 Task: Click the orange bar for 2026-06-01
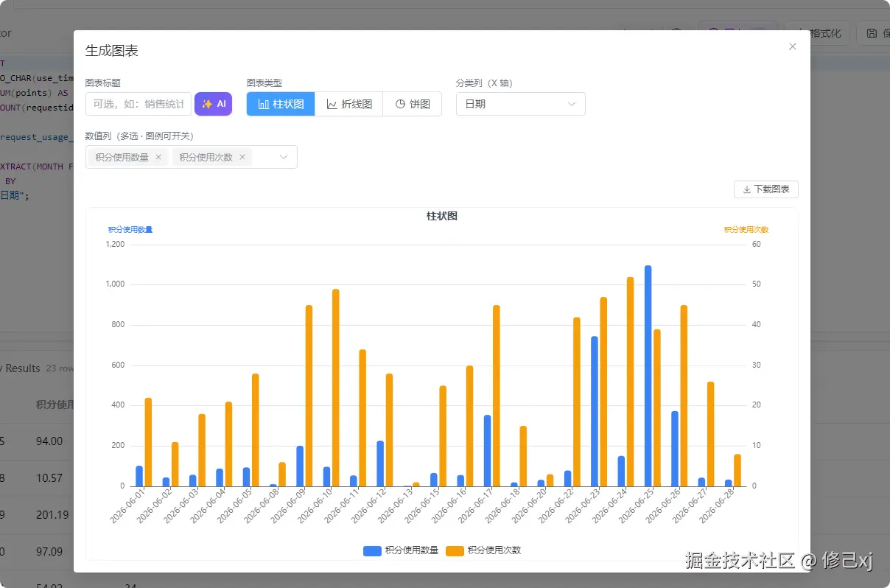click(x=148, y=442)
